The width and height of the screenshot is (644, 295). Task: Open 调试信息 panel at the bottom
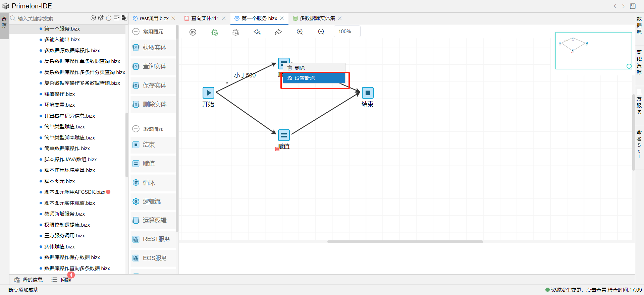29,280
